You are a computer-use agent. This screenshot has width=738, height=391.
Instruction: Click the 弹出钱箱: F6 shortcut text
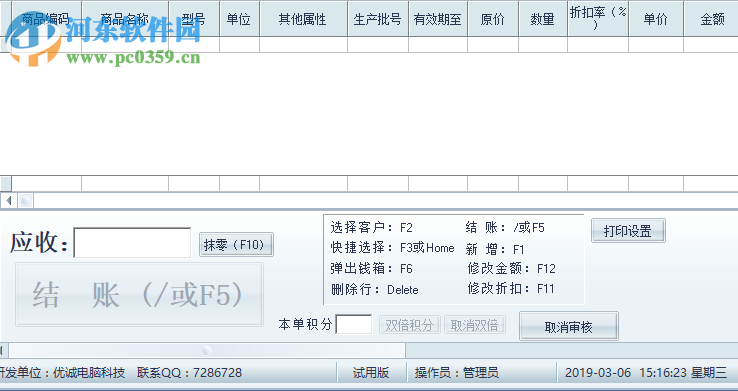click(x=371, y=269)
